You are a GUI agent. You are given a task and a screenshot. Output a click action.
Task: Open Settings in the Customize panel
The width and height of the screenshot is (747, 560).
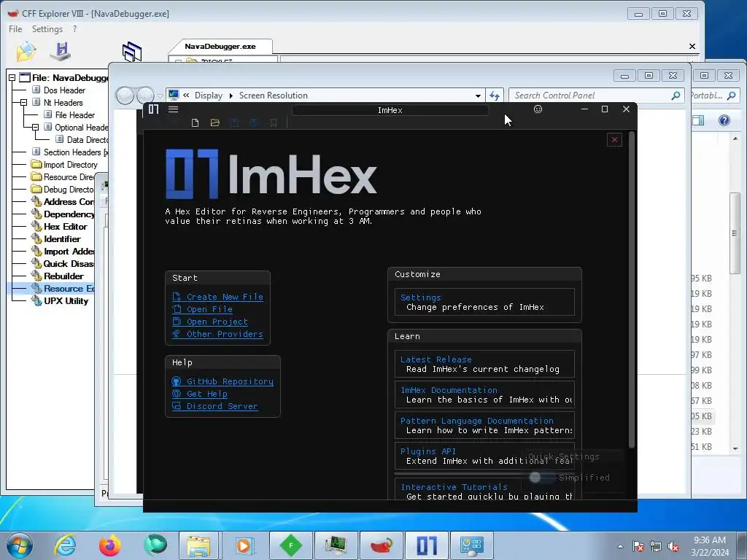pos(484,302)
